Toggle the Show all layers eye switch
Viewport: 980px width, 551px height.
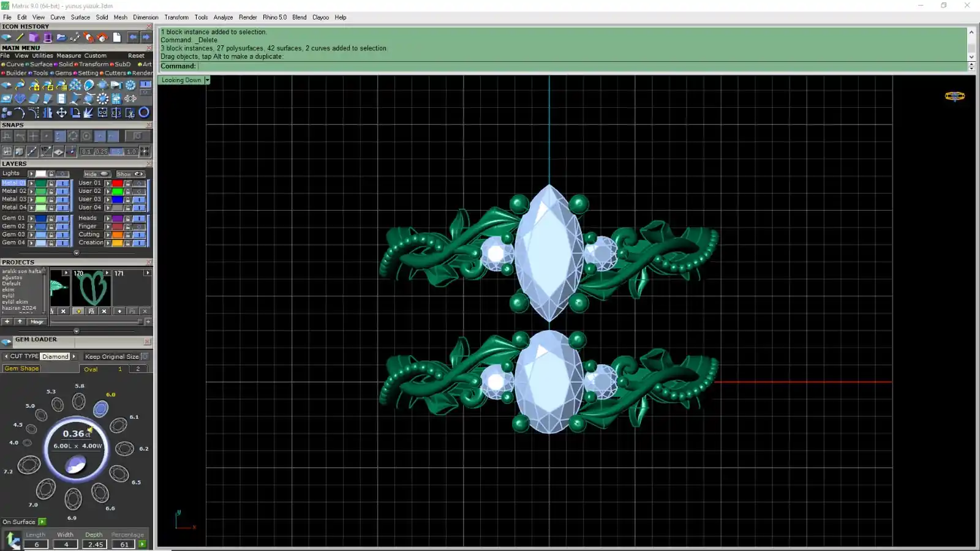(x=130, y=174)
